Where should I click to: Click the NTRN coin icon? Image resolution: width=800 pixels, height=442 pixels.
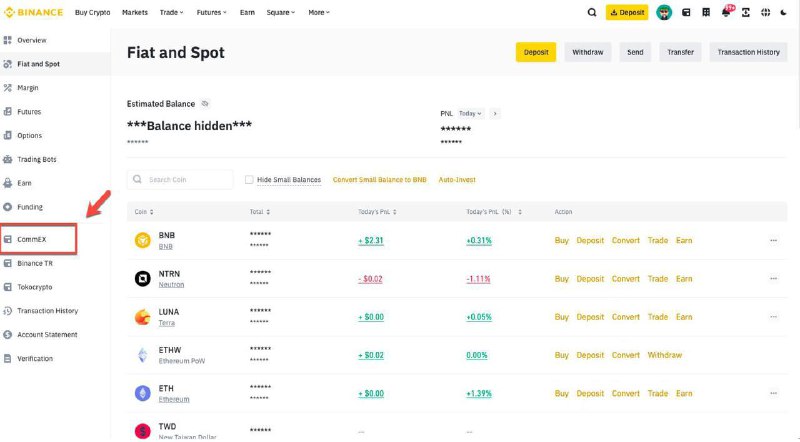pos(142,279)
